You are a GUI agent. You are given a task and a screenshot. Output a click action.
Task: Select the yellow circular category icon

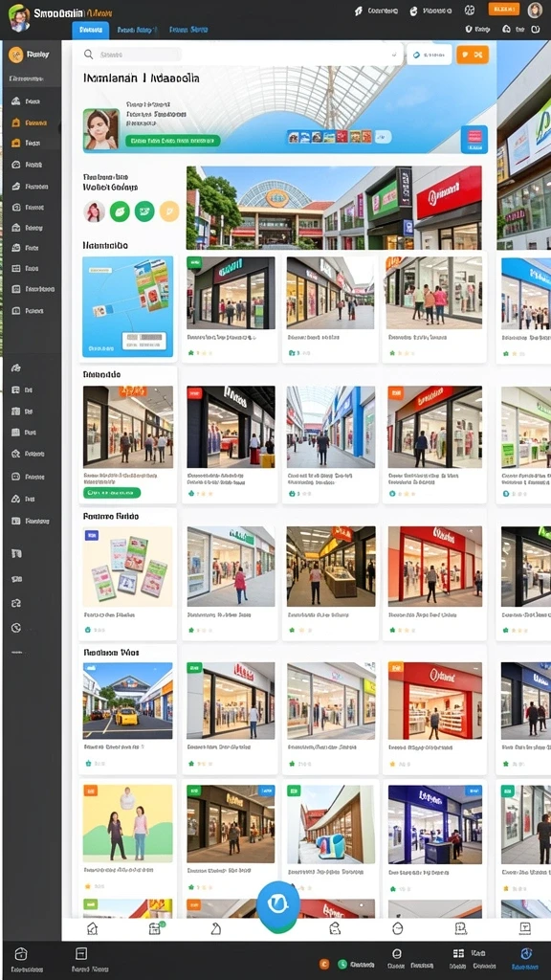click(169, 212)
